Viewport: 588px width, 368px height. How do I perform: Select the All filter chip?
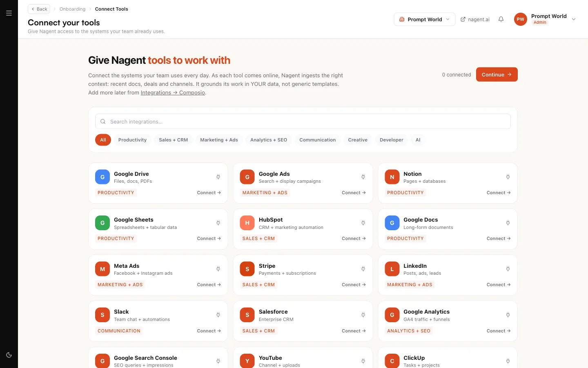coord(103,140)
